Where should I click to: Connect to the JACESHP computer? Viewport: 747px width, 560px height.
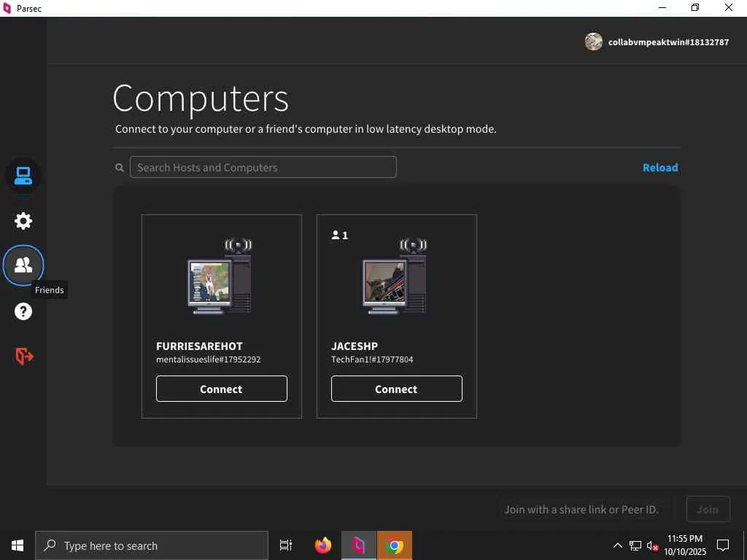coord(396,389)
